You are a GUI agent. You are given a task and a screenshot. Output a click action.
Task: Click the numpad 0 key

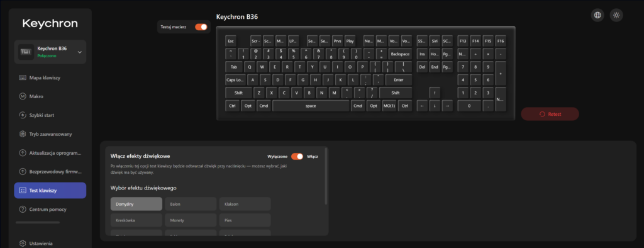point(469,106)
